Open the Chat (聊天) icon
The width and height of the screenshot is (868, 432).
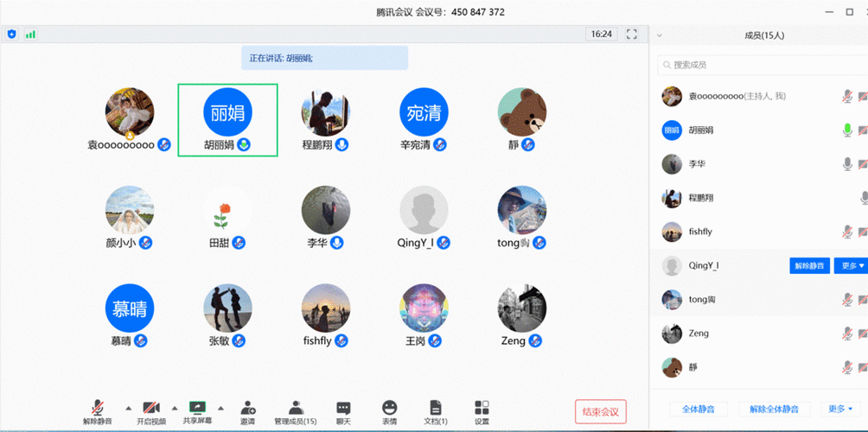click(x=343, y=408)
